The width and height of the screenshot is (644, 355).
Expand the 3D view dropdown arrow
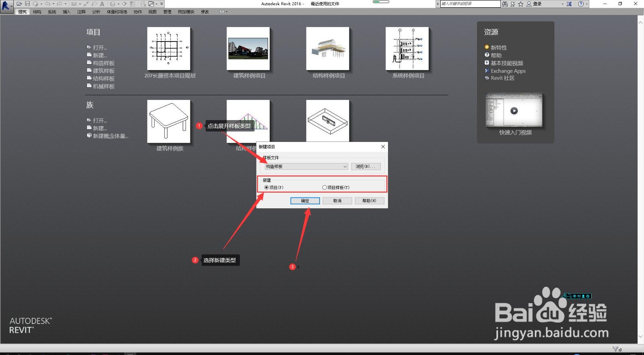(118, 4)
